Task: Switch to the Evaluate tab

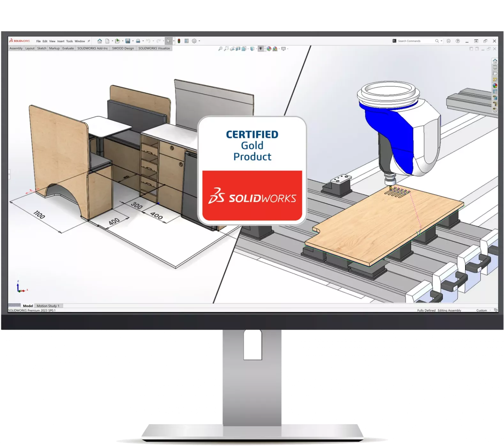Action: click(68, 49)
